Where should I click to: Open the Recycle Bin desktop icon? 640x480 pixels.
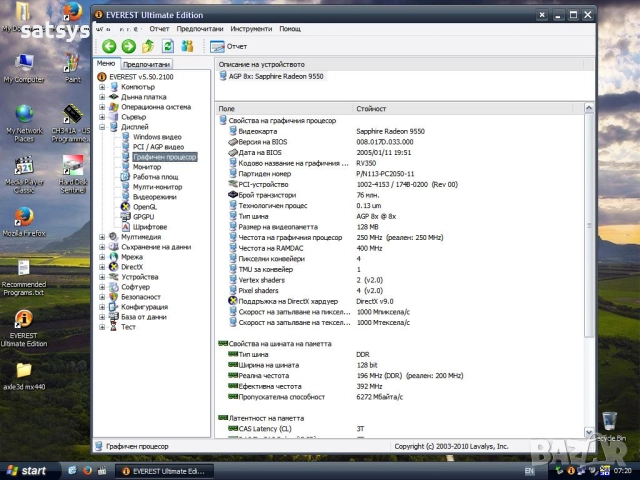click(609, 427)
